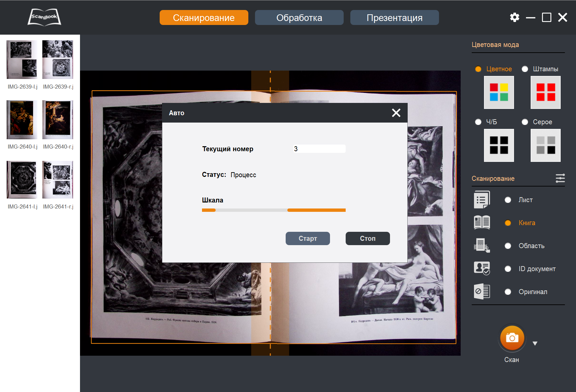Viewport: 576px width, 392px height.
Task: Click the open book mode icon
Action: [482, 222]
